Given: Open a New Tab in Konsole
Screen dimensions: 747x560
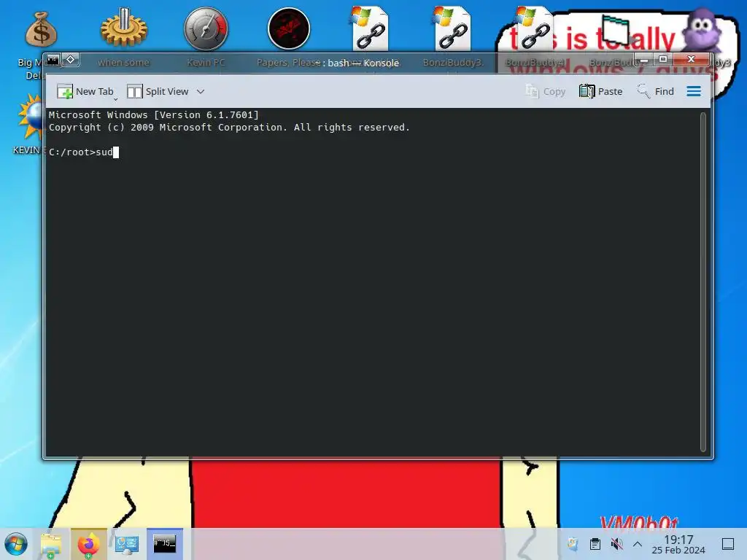Looking at the screenshot, I should pos(85,91).
